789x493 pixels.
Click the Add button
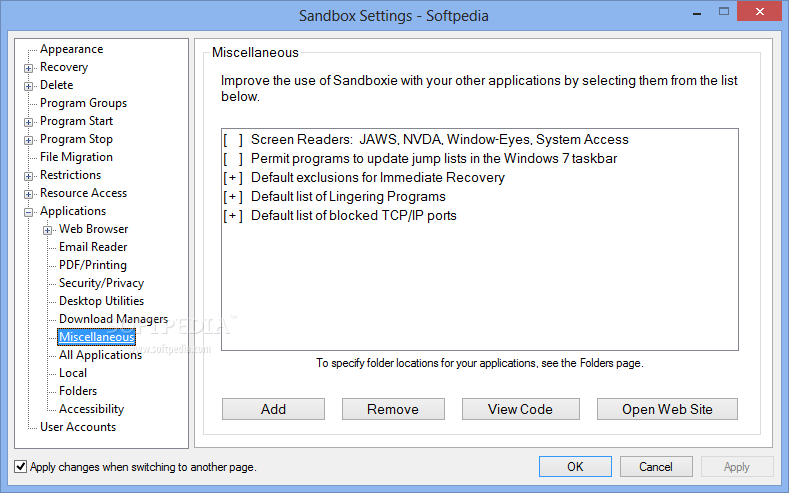point(273,409)
